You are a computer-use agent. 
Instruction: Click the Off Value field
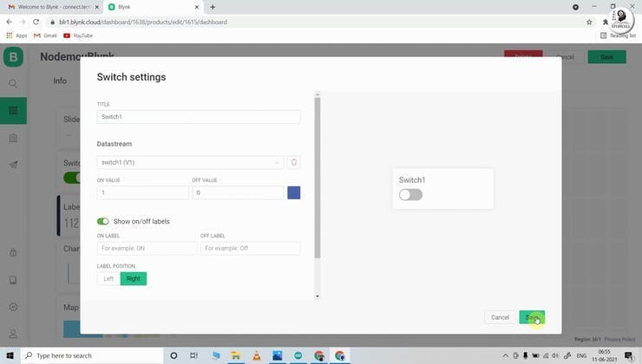238,192
